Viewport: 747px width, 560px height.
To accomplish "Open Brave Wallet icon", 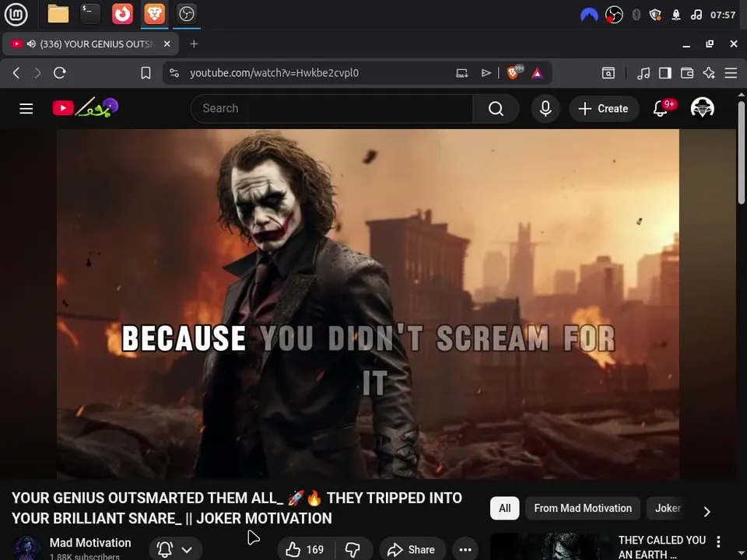I will [687, 73].
